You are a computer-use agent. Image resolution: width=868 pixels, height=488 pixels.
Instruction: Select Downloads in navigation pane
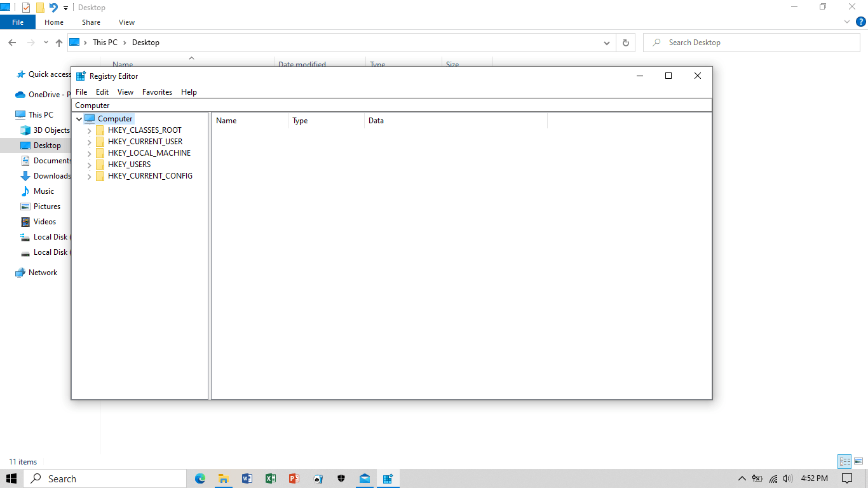coord(45,176)
